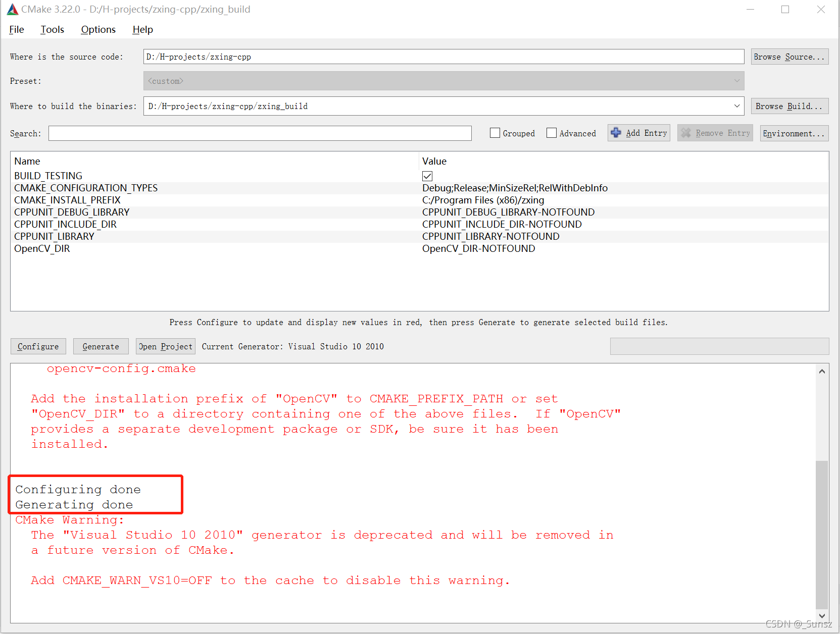This screenshot has width=840, height=634.
Task: Click the Remove Entry icon
Action: (686, 133)
